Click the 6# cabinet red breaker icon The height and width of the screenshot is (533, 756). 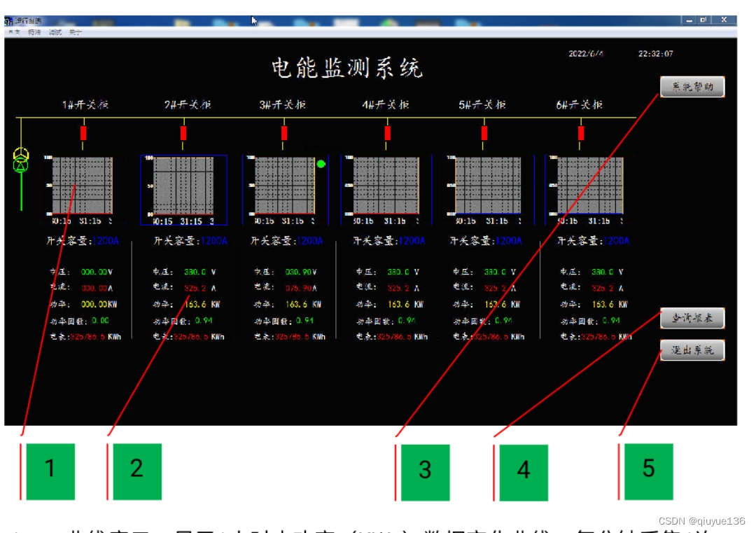[580, 132]
